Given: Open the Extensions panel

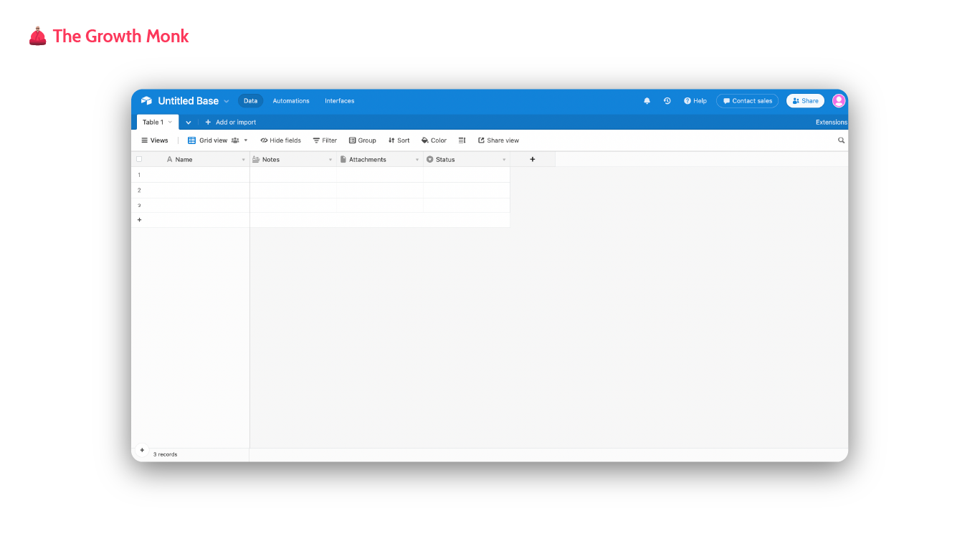Looking at the screenshot, I should (832, 123).
